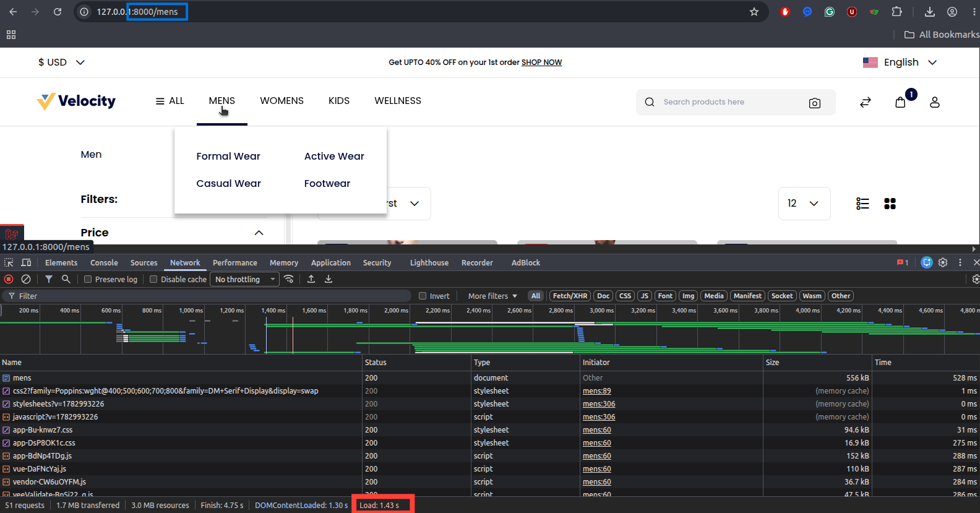Click the browser back arrow
The image size is (980, 513).
[x=13, y=12]
